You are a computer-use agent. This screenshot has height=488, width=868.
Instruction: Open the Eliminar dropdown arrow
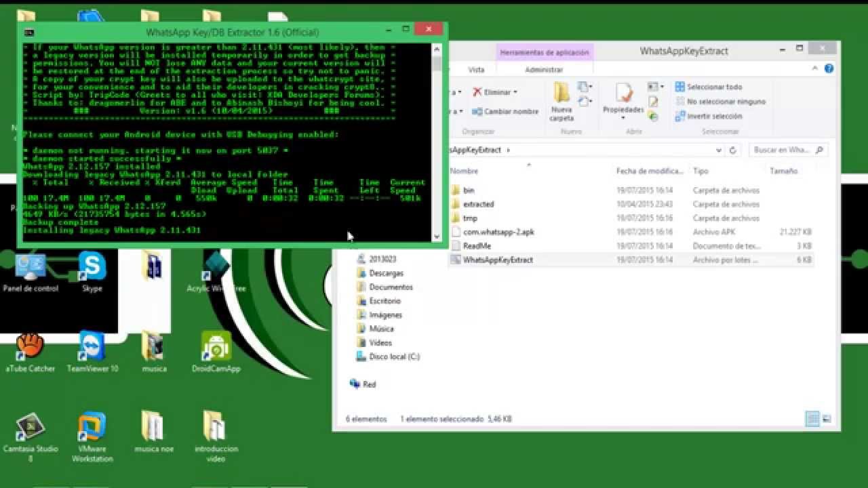[x=515, y=92]
